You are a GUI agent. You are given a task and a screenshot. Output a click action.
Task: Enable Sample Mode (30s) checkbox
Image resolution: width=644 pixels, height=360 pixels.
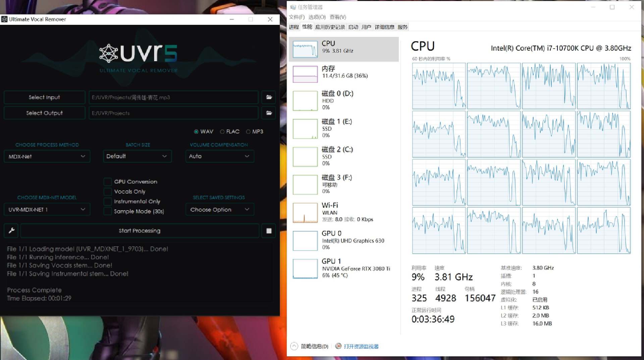(x=107, y=212)
